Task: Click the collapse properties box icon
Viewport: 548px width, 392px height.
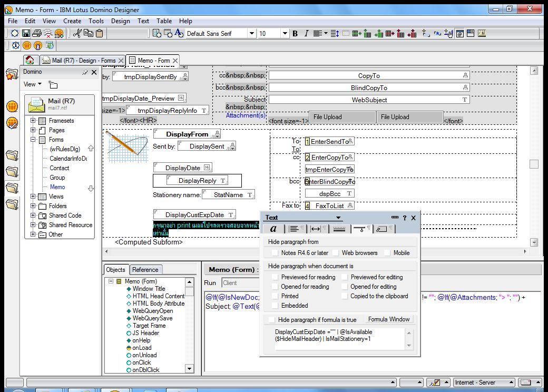Action: point(395,217)
